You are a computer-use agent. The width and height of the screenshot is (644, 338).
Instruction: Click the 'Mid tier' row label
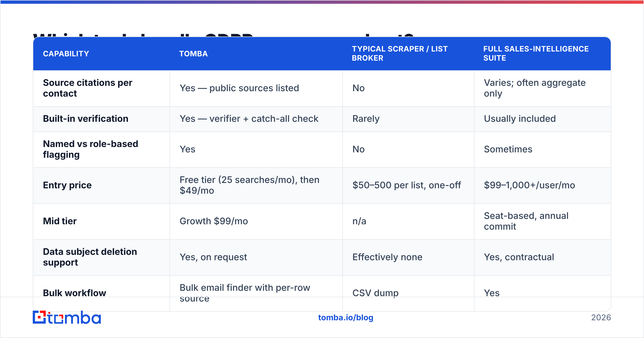point(60,221)
